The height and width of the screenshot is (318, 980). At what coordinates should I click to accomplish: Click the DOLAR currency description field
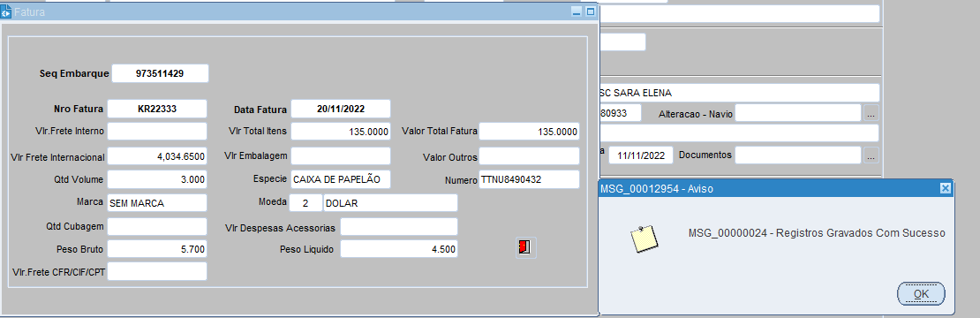(390, 203)
